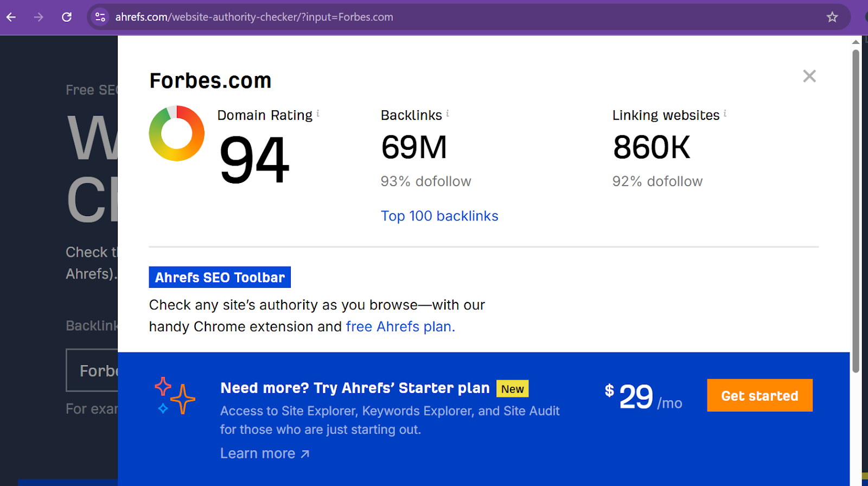This screenshot has height=486, width=868.
Task: Reload the page with refresh icon
Action: (x=67, y=17)
